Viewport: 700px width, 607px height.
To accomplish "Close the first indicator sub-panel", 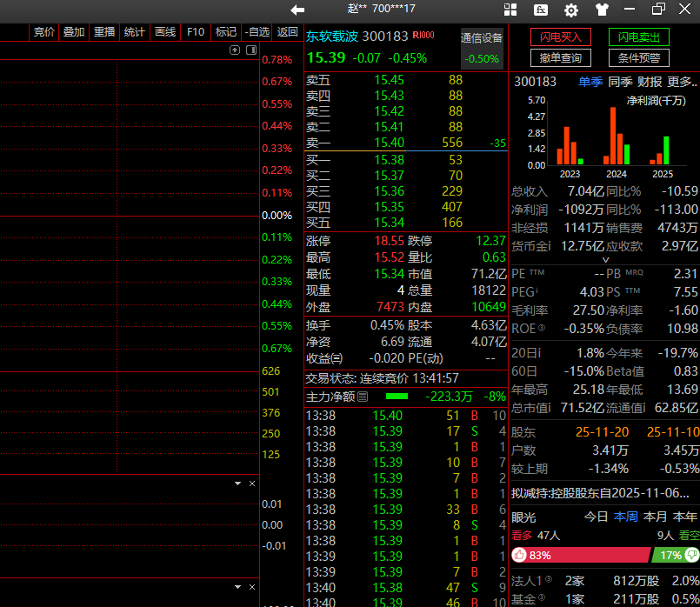I will click(x=252, y=484).
